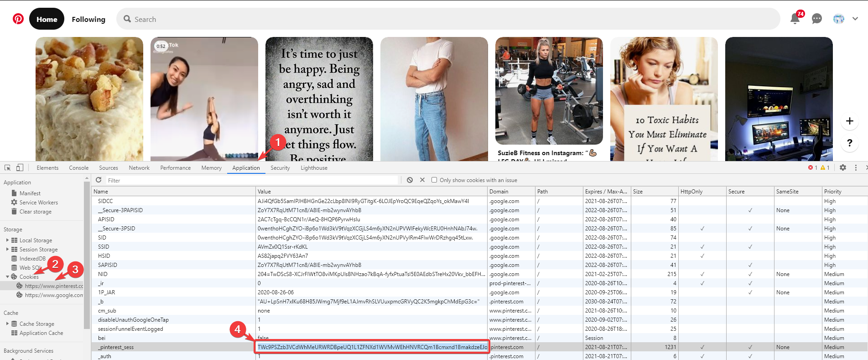Open the messages chat bubble icon
This screenshot has height=360, width=868.
tap(817, 19)
